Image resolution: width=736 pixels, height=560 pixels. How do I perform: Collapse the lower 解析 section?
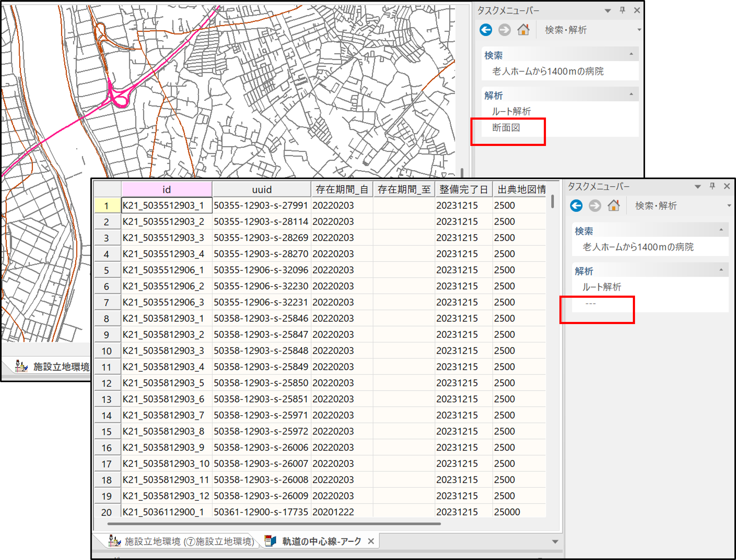tap(721, 270)
